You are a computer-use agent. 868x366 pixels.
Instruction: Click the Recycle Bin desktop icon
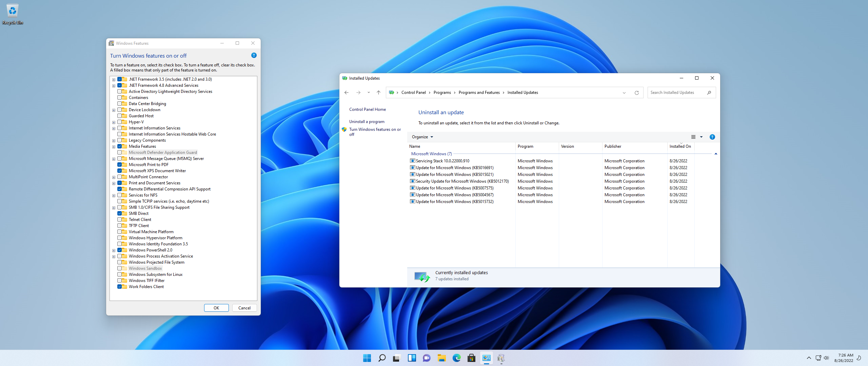13,14
